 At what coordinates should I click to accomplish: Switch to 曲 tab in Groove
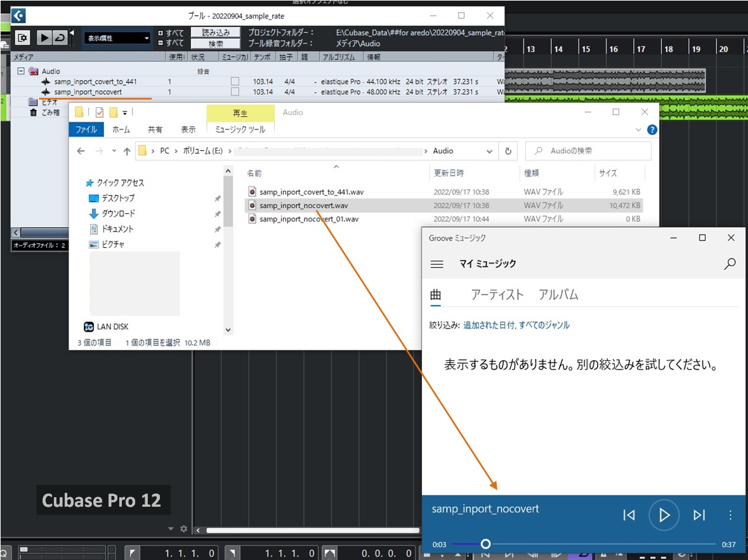(435, 295)
